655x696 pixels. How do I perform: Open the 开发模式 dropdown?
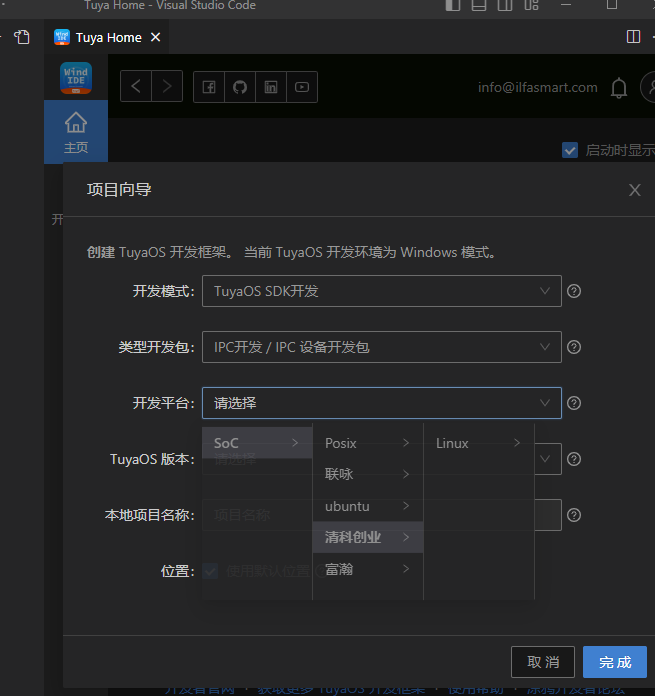pos(382,291)
